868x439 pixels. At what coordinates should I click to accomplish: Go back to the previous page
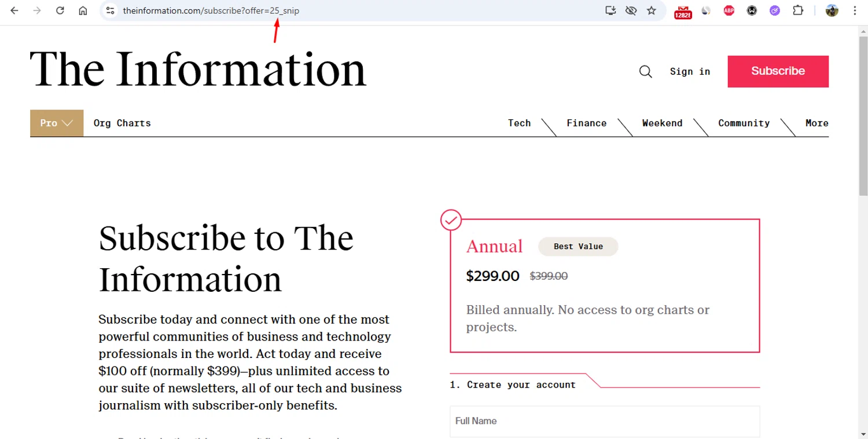point(14,10)
